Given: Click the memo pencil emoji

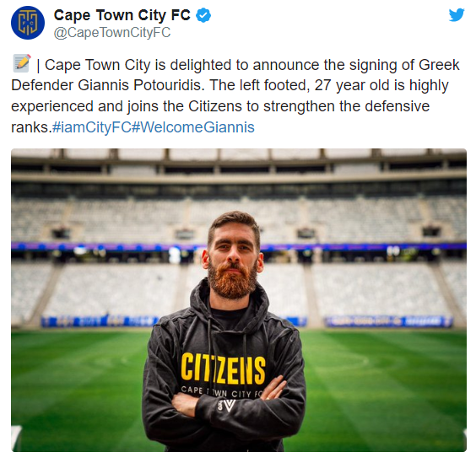Looking at the screenshot, I should [x=22, y=63].
